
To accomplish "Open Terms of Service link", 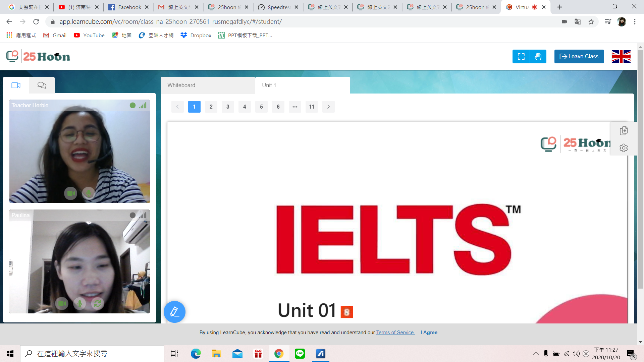I will coord(395,333).
